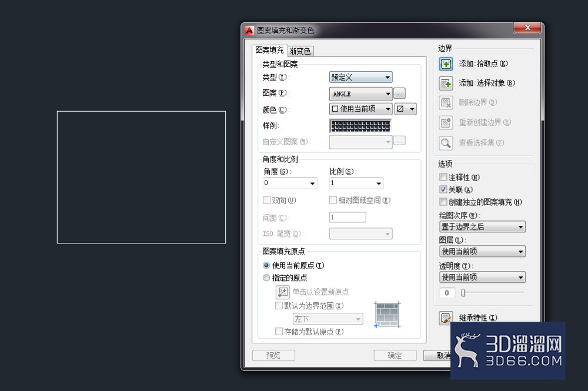
Task: Click the Recreate boundary icon
Action: coord(446,122)
